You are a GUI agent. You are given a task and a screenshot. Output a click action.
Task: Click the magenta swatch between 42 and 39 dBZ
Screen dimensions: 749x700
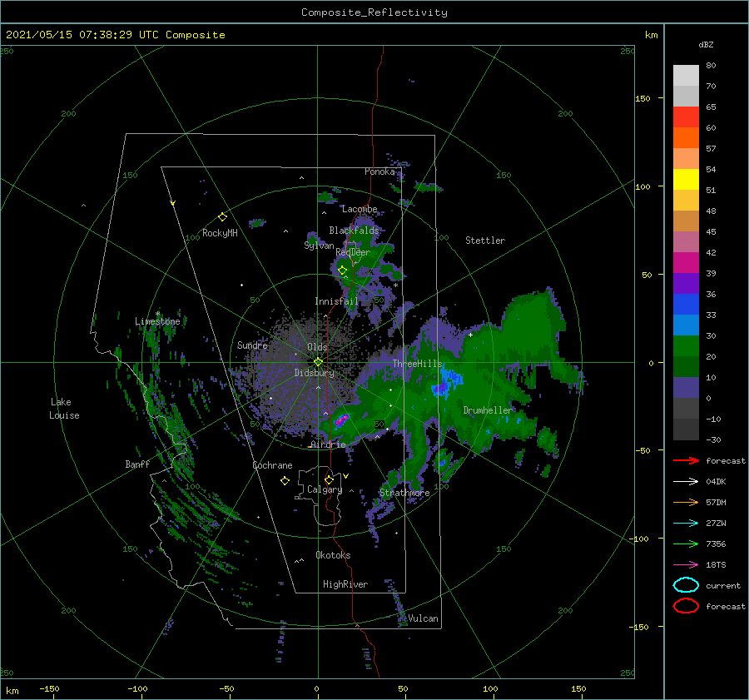coord(686,263)
